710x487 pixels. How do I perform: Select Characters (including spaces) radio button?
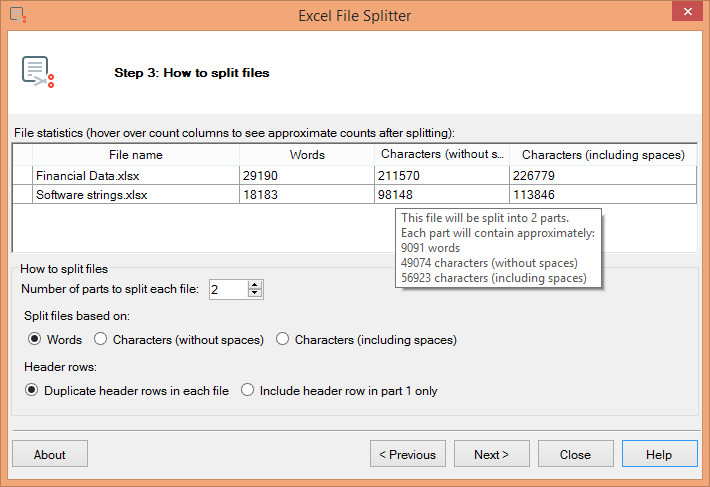coord(283,340)
